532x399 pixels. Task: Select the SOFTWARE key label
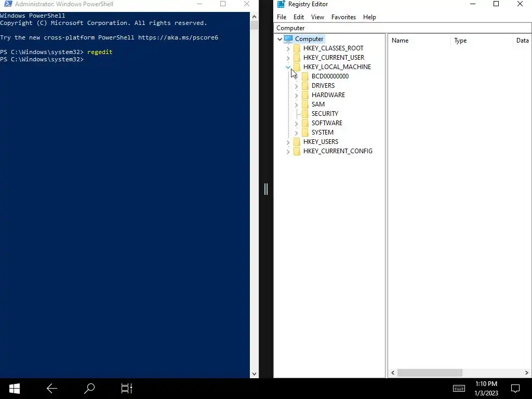(327, 123)
